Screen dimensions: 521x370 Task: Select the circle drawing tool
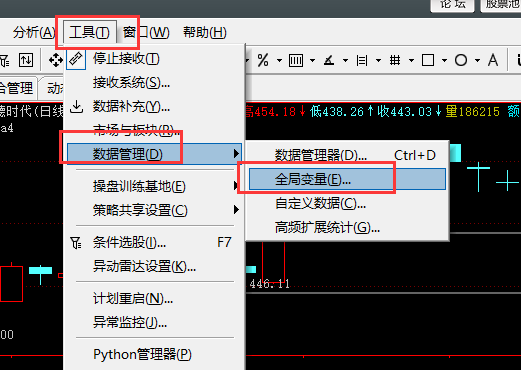[461, 60]
